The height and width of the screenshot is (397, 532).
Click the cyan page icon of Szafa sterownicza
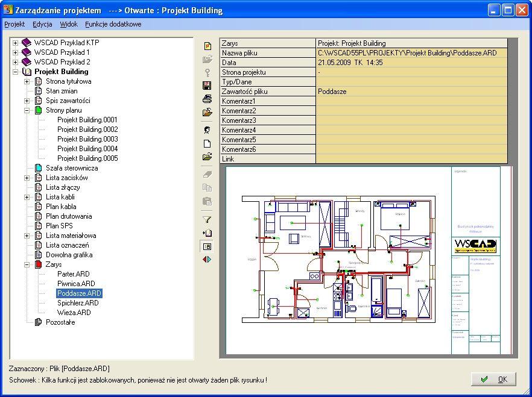pos(39,168)
